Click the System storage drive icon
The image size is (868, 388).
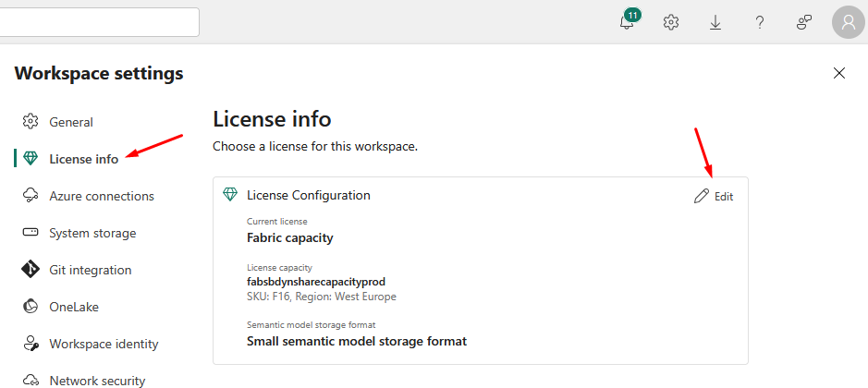pos(30,233)
